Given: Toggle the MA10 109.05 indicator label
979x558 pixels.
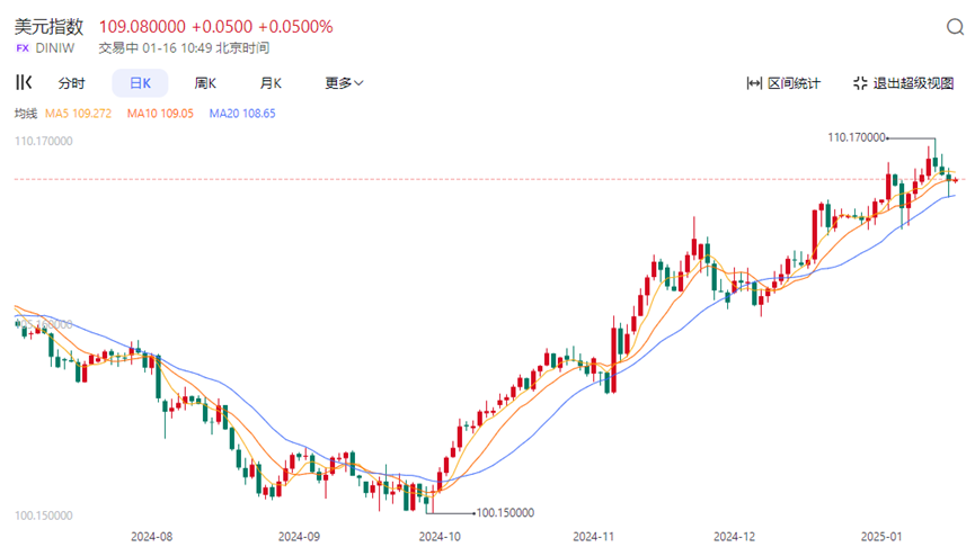Looking at the screenshot, I should pyautogui.click(x=160, y=114).
